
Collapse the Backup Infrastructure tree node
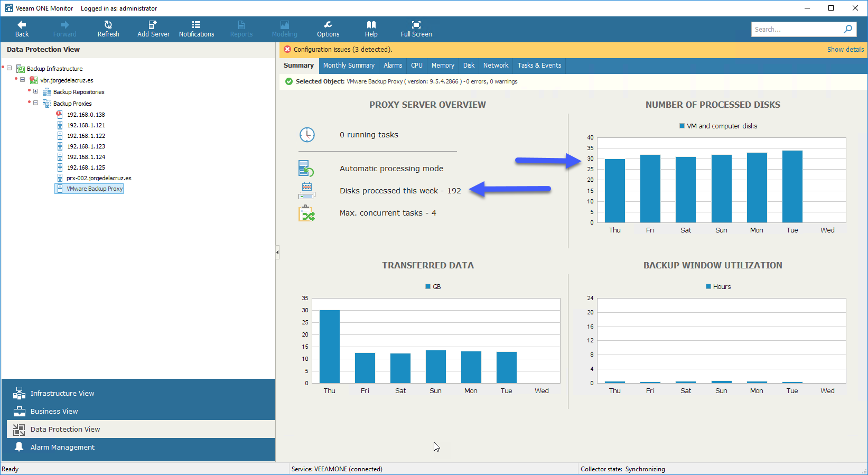[x=10, y=68]
